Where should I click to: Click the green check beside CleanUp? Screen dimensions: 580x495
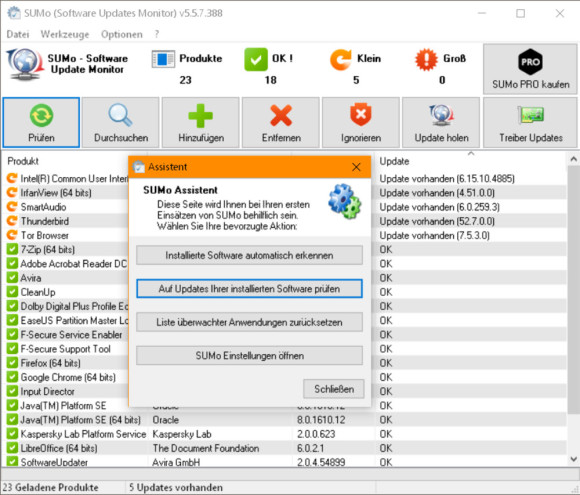pos(12,292)
